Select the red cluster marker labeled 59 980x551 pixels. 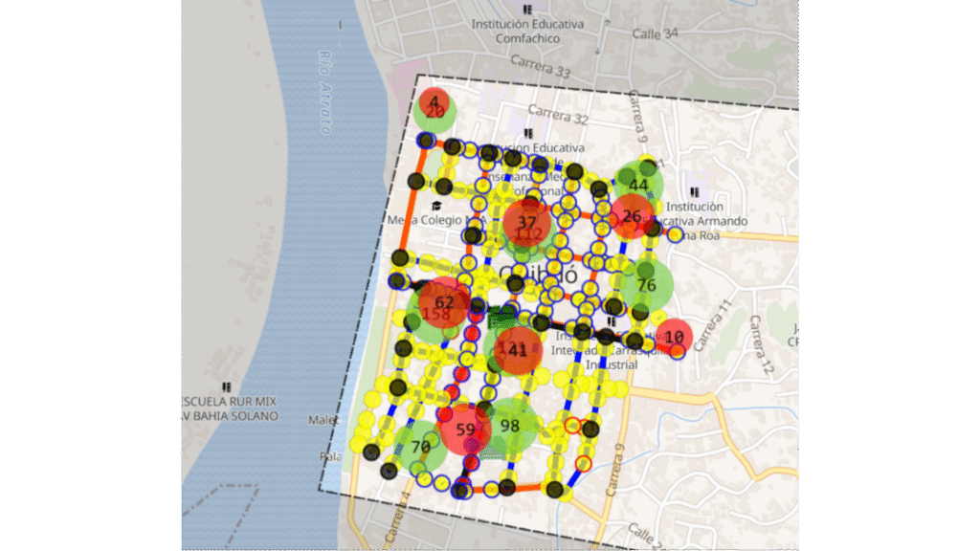coord(465,430)
